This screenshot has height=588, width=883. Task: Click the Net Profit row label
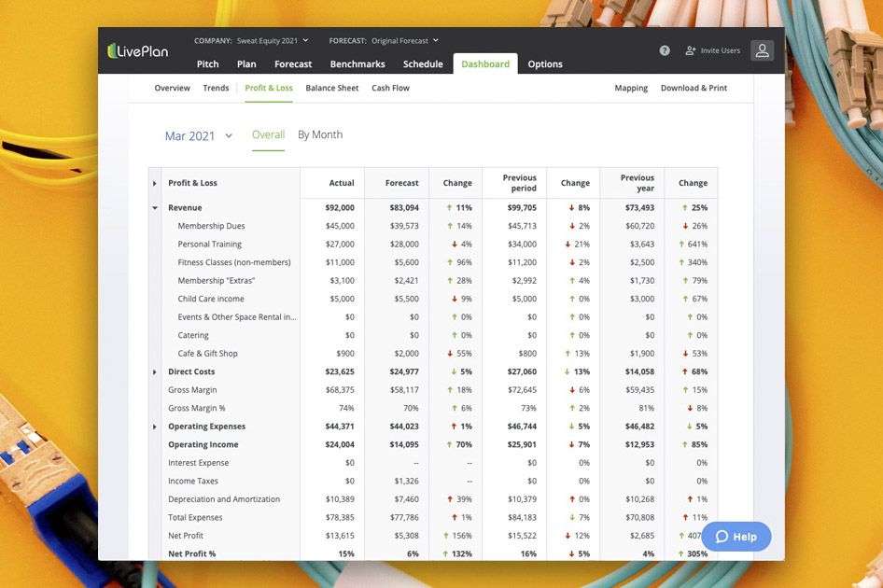tap(186, 536)
